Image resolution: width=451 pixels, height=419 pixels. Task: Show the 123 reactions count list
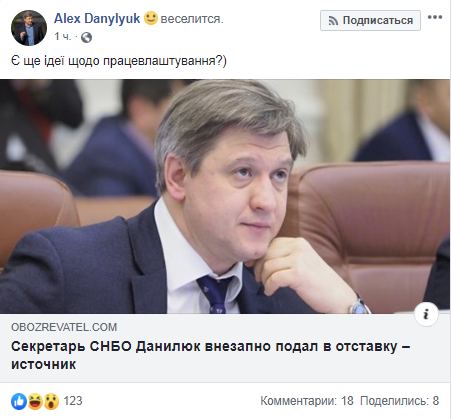coord(73,401)
